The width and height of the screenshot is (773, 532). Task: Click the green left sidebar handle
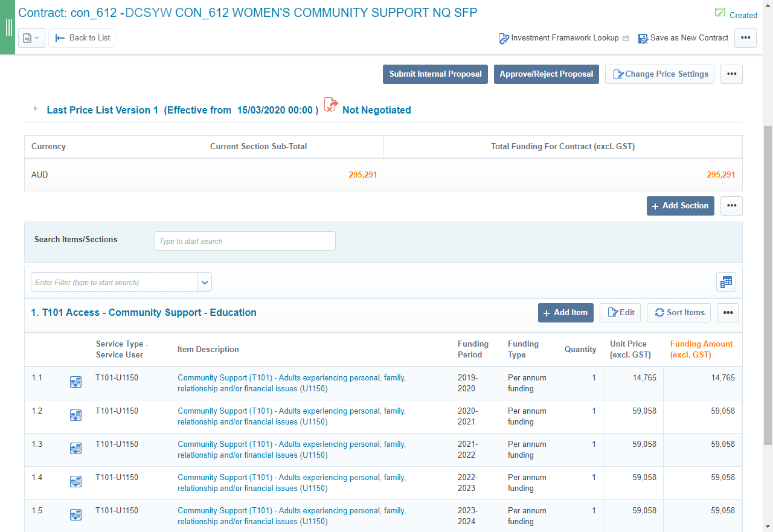8,28
